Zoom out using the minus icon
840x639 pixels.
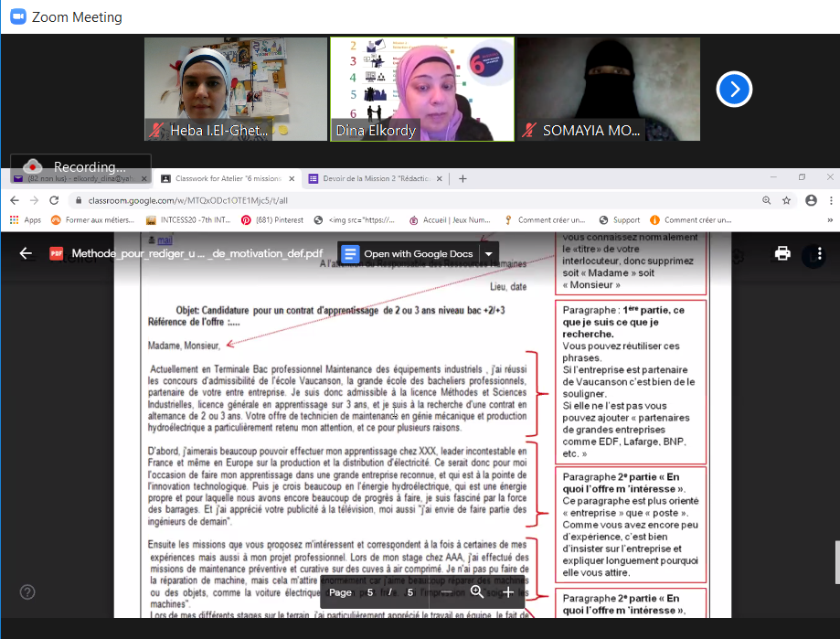coord(446,592)
